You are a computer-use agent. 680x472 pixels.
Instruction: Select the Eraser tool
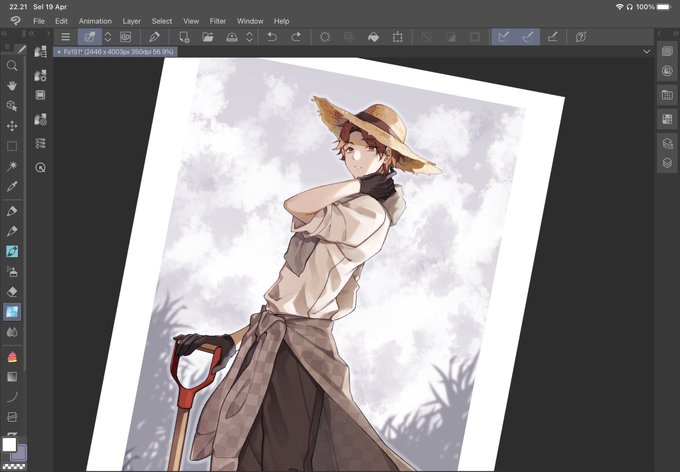pos(12,292)
